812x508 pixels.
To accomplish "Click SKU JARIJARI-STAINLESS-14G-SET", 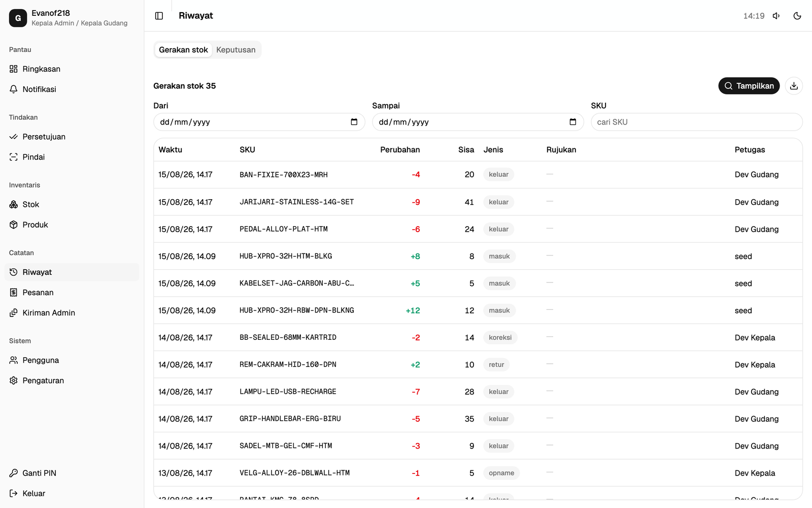I will pos(297,202).
